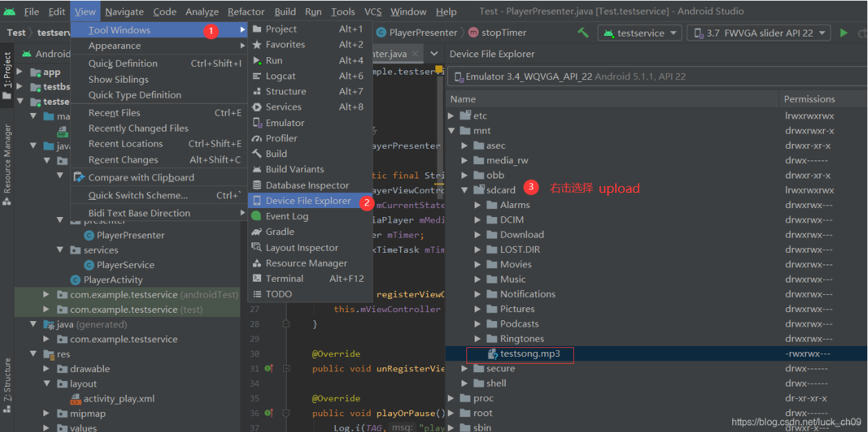Click the Favorites star icon
Screen dimensions: 868x432
pos(257,44)
